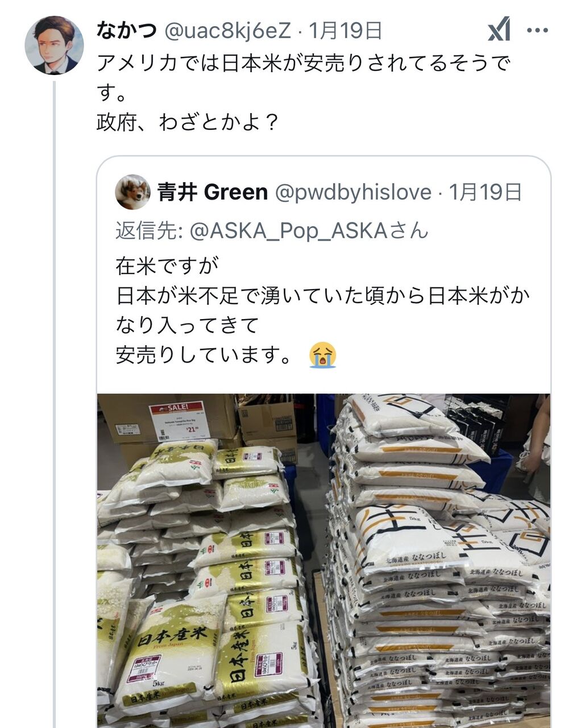
Task: Click the quoted tweet text about 在米
Action: [323, 310]
